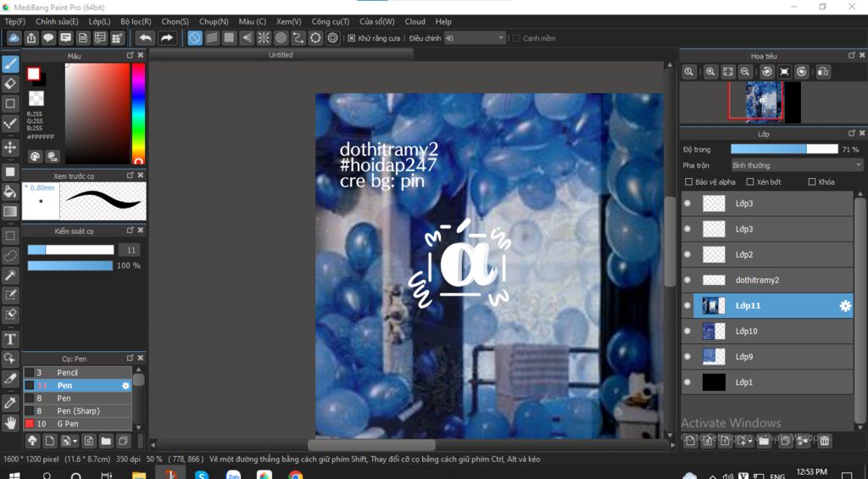Select the Bucket fill tool

10,192
